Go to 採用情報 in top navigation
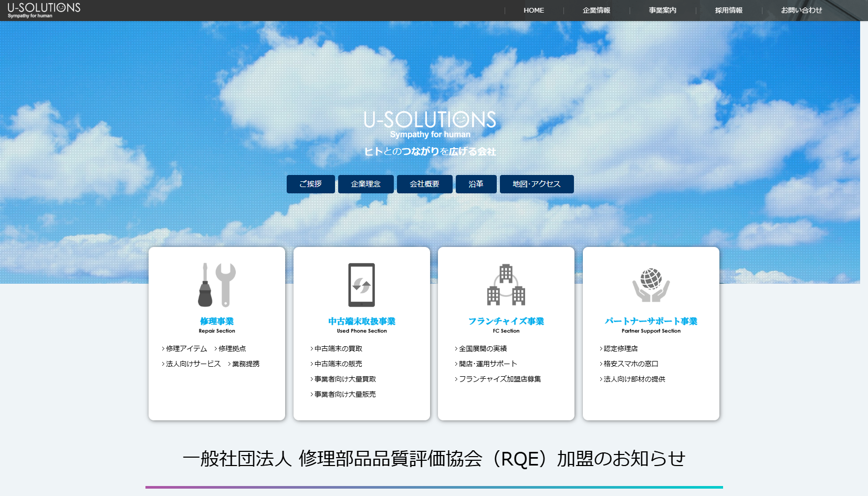The image size is (868, 496). 728,11
